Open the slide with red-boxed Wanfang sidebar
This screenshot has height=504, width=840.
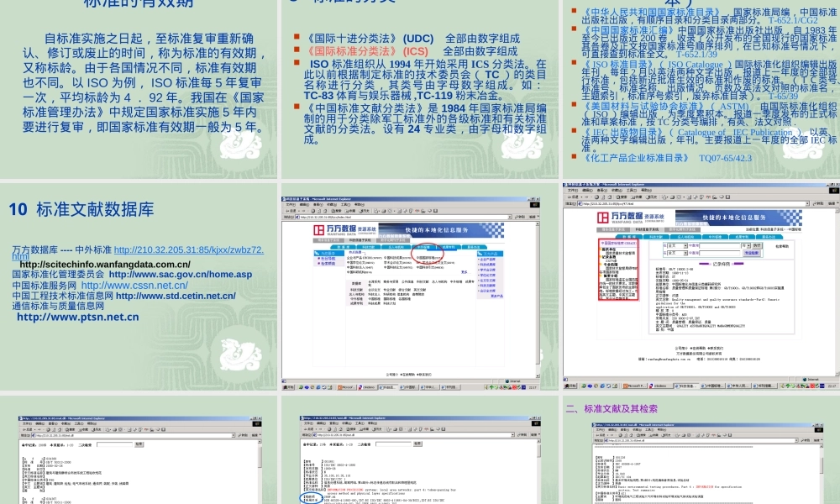click(701, 286)
